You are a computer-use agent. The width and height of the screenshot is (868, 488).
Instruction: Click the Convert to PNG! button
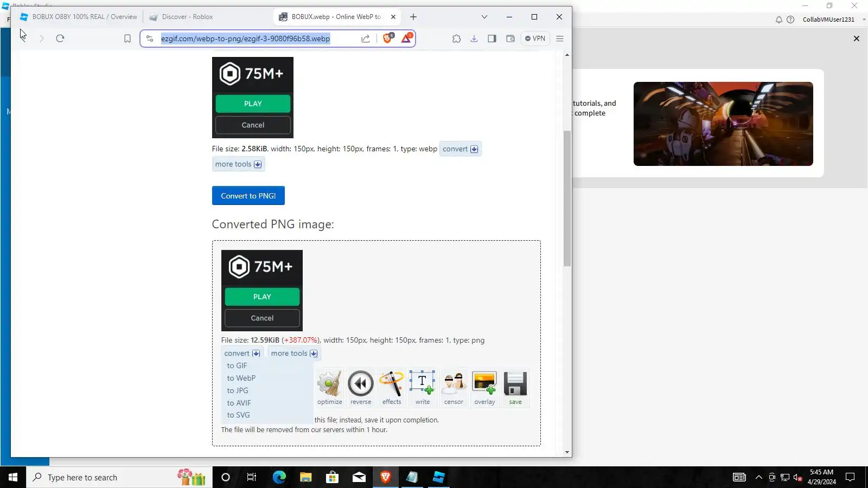(248, 196)
